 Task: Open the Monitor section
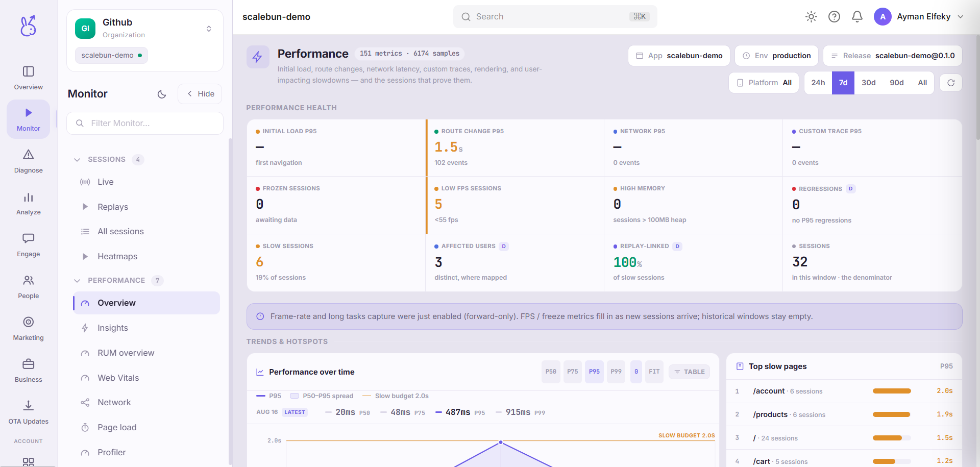29,119
